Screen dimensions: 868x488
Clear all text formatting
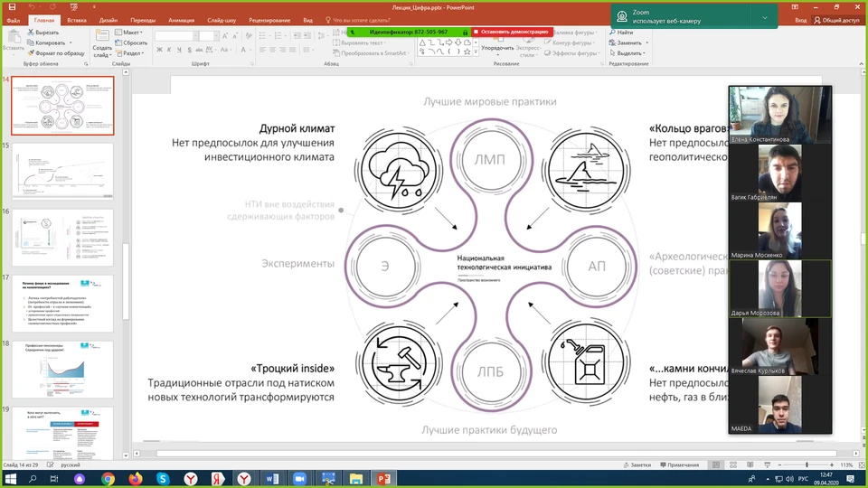(249, 36)
